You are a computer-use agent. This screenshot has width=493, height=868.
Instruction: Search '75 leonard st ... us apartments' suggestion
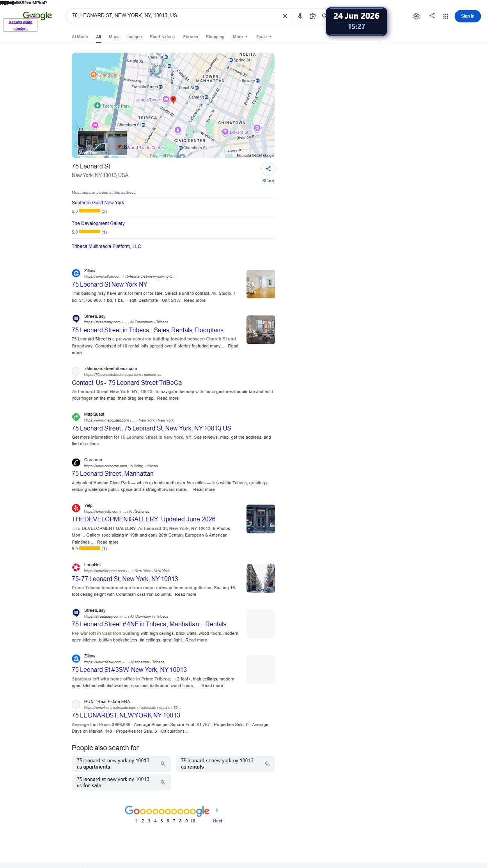click(121, 764)
